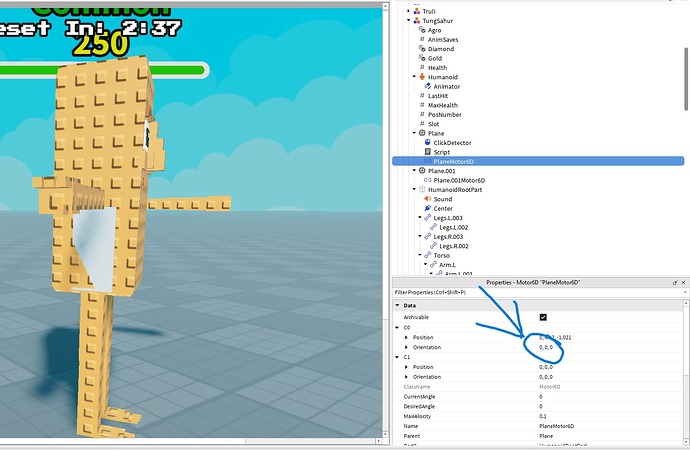Screen dimensions: 690x450
Task: Edit the C1 Position value field
Action: pos(610,367)
